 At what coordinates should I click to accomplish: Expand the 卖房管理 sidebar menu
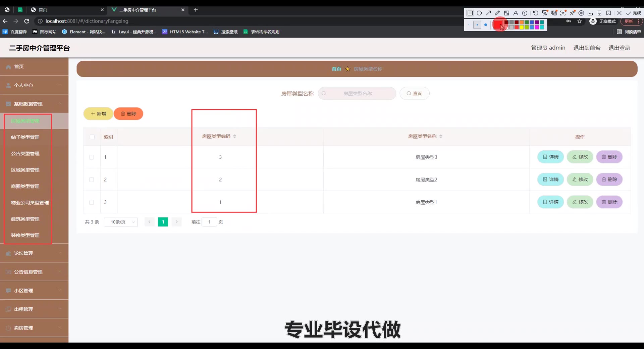[x=34, y=328]
